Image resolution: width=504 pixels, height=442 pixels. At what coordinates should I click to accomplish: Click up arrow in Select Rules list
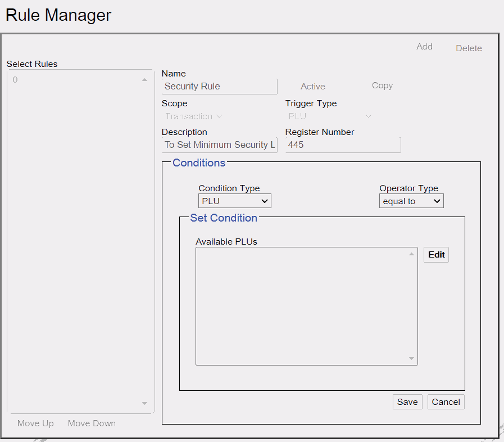144,80
